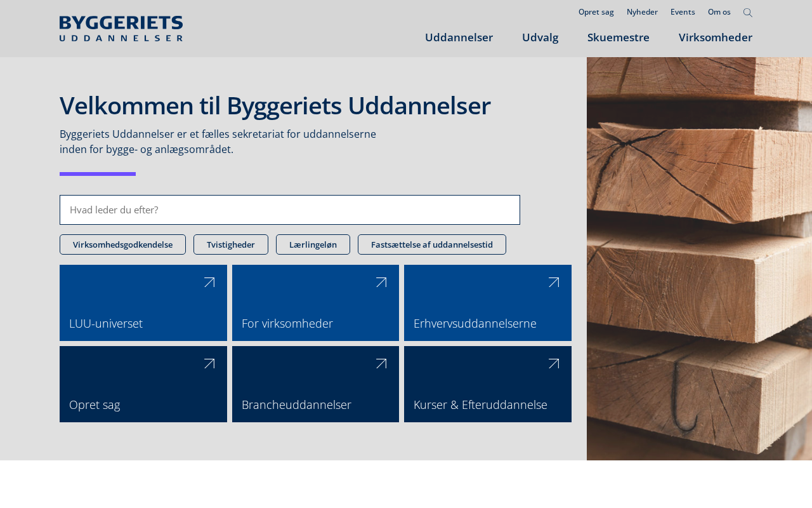Click the stacked timber photo
This screenshot has width=812, height=508.
click(x=699, y=258)
